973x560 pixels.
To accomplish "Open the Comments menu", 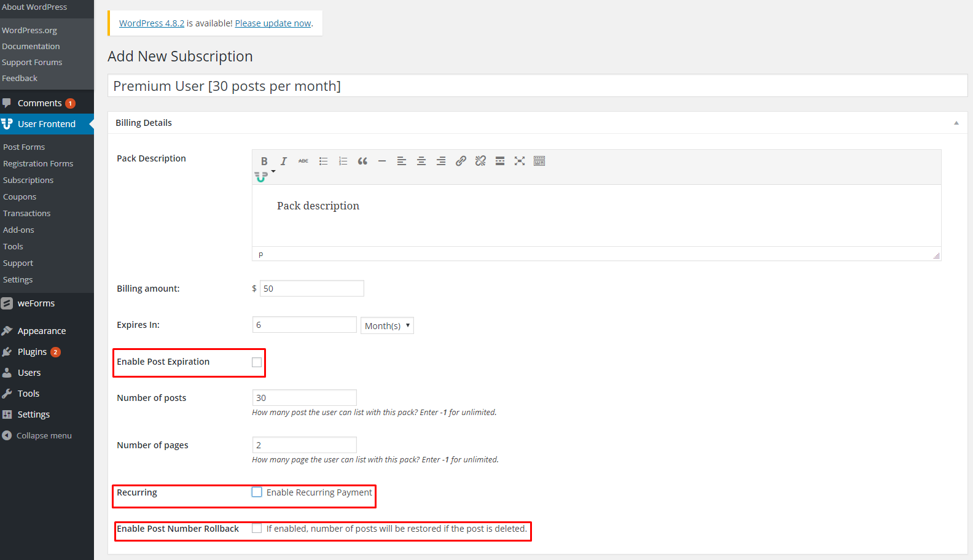I will point(47,103).
